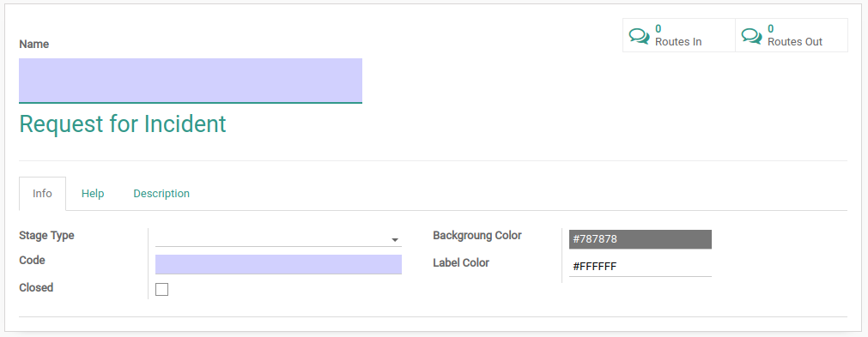Click the Routes In zero counter
868x337 pixels.
coord(659,29)
